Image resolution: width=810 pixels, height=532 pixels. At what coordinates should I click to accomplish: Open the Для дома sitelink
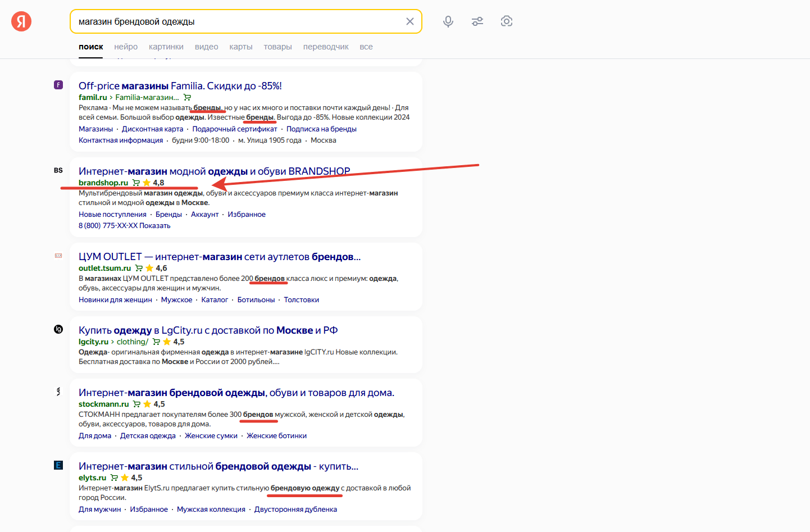click(x=95, y=435)
